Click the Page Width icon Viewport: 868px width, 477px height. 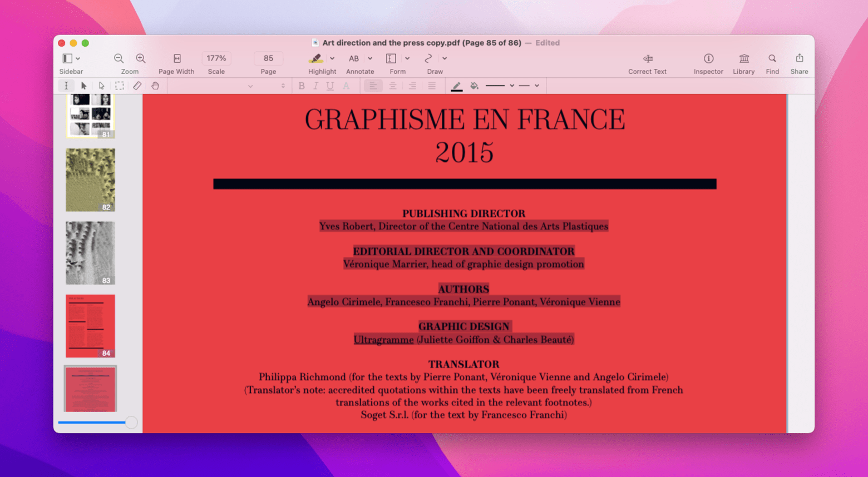(x=176, y=58)
